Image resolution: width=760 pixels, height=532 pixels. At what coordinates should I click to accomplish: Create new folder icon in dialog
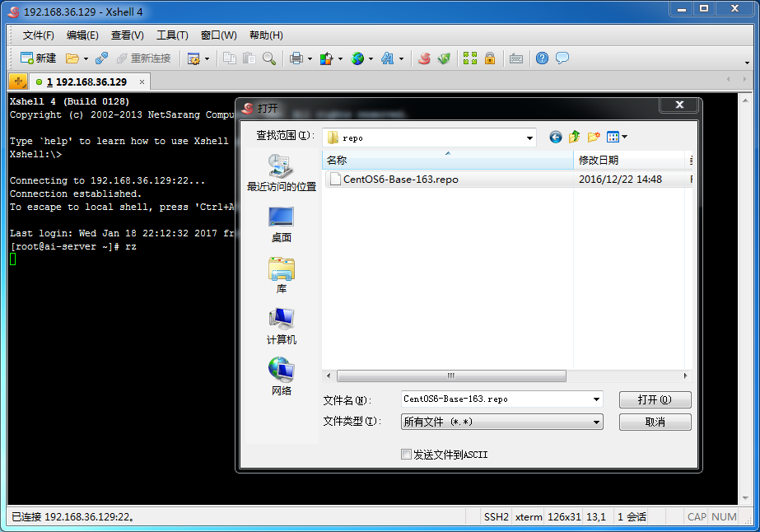point(594,138)
